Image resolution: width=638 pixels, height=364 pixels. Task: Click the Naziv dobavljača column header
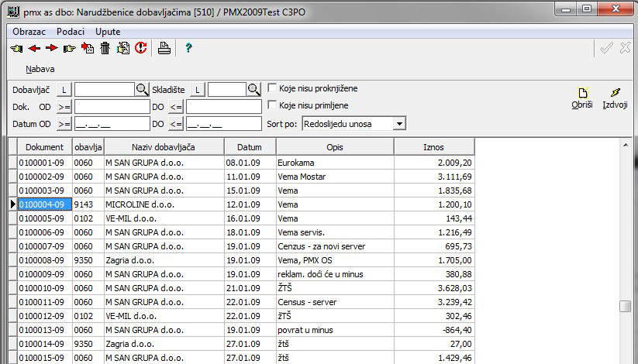coord(164,147)
